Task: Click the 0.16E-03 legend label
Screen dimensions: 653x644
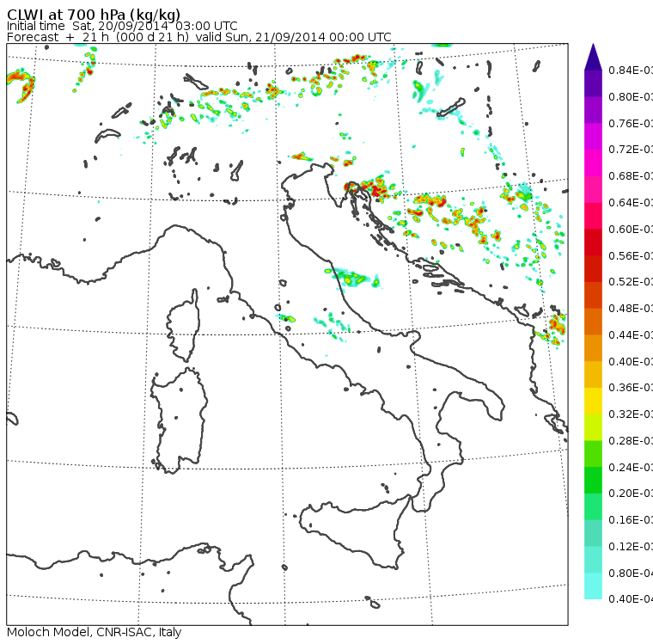Action: tap(631, 520)
